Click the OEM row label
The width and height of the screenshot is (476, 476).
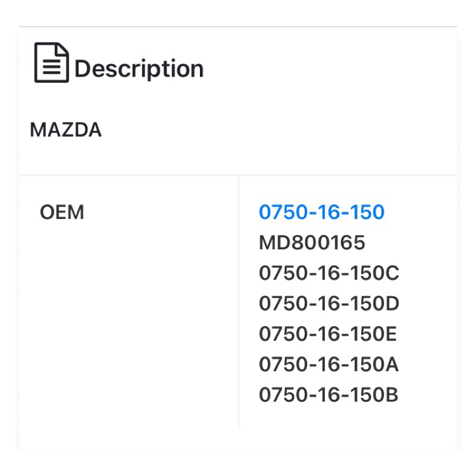click(62, 212)
